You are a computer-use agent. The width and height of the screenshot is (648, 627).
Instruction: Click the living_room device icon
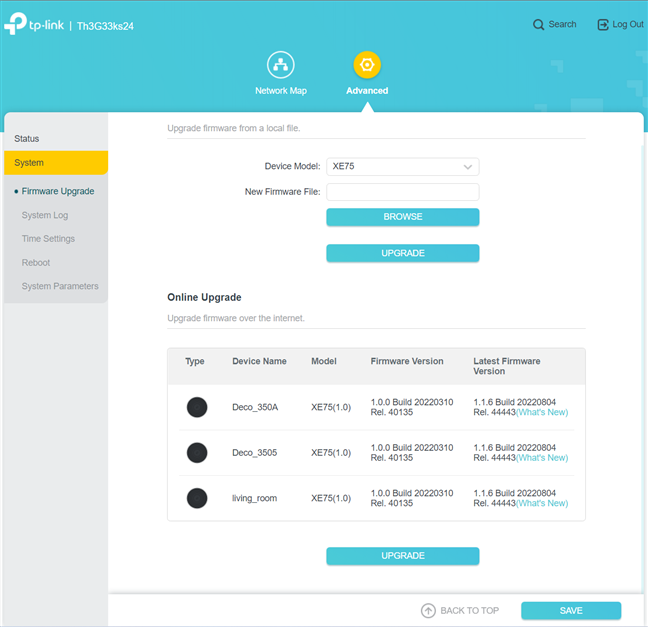pos(197,498)
